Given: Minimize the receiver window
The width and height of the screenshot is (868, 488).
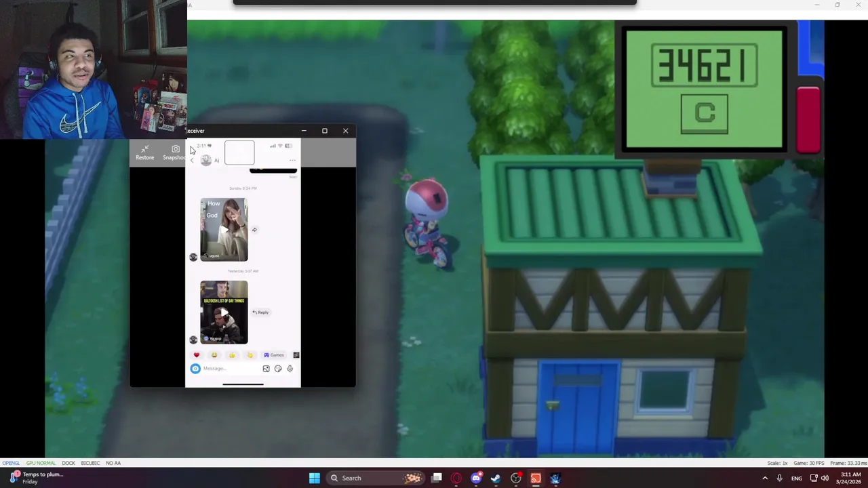Looking at the screenshot, I should tap(304, 131).
